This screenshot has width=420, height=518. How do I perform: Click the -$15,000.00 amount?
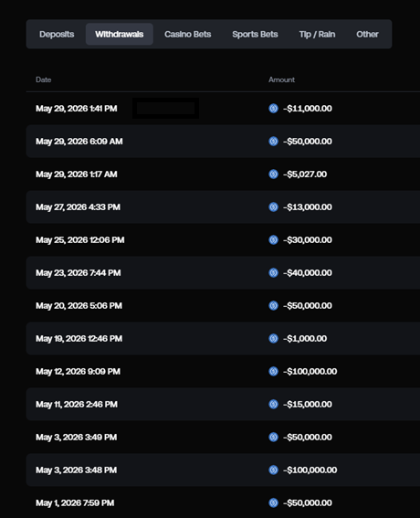tap(308, 405)
